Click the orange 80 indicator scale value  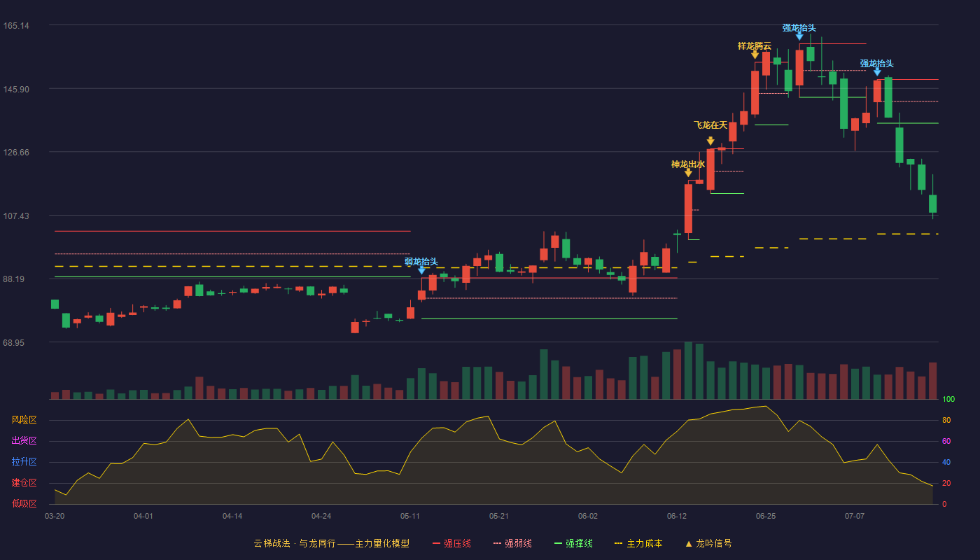pyautogui.click(x=946, y=421)
